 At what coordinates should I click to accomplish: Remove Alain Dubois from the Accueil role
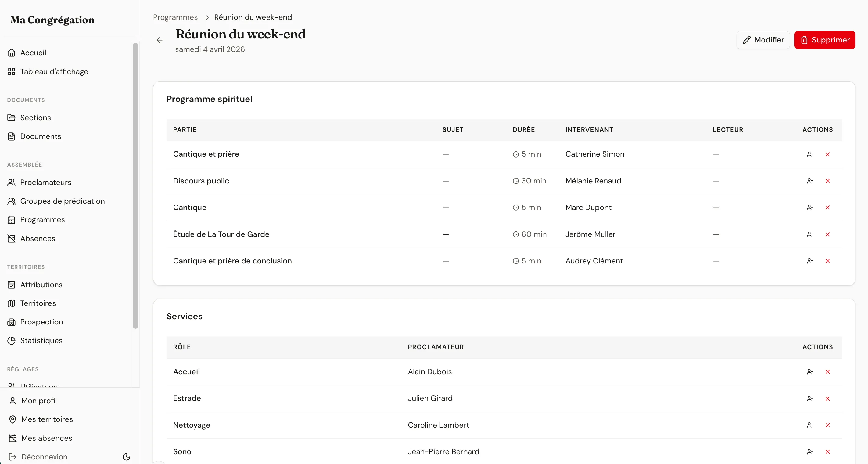(827, 372)
